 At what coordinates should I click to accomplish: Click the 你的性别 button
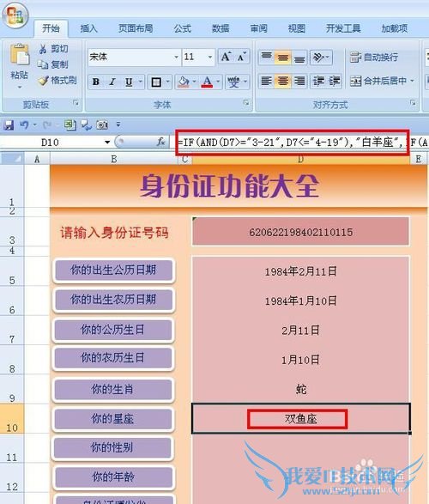tap(112, 447)
